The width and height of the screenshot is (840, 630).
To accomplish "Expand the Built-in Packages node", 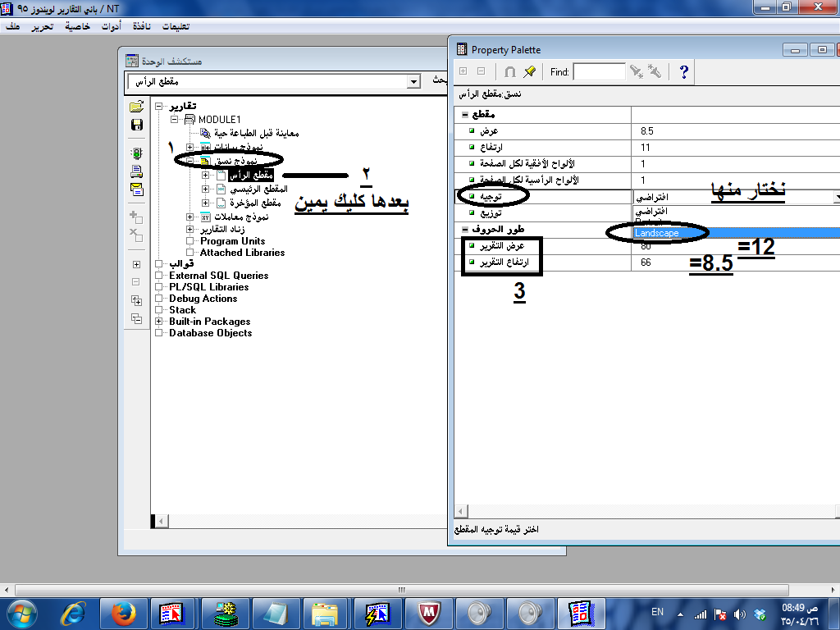I will coord(159,322).
